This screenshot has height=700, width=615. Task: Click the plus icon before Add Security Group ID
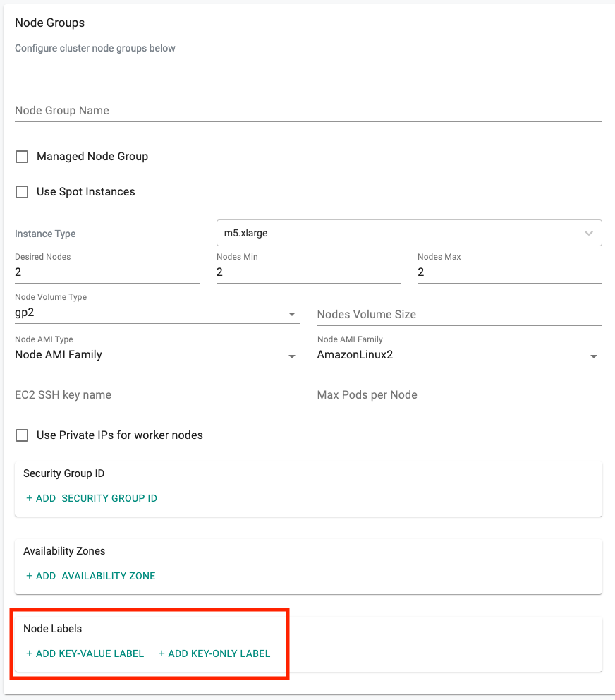(30, 498)
